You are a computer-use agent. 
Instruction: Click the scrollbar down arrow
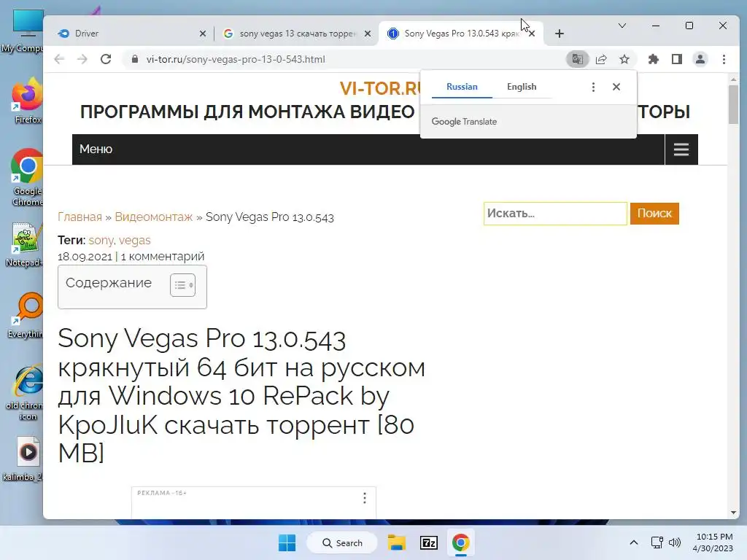coord(733,513)
